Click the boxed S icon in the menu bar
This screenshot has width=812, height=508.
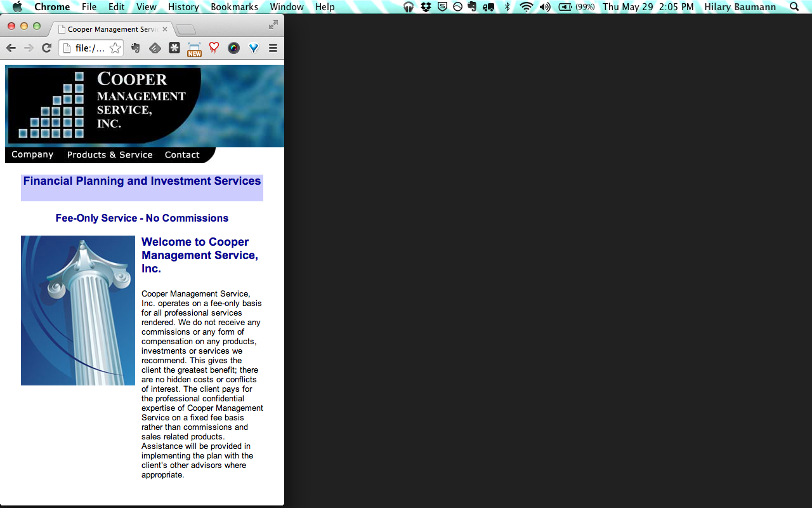pyautogui.click(x=442, y=7)
